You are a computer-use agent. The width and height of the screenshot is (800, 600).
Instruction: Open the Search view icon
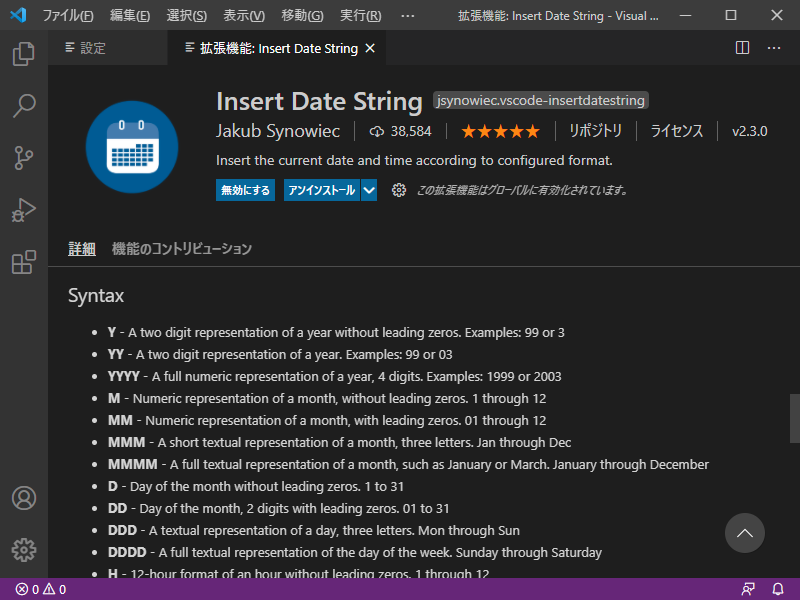(23, 105)
